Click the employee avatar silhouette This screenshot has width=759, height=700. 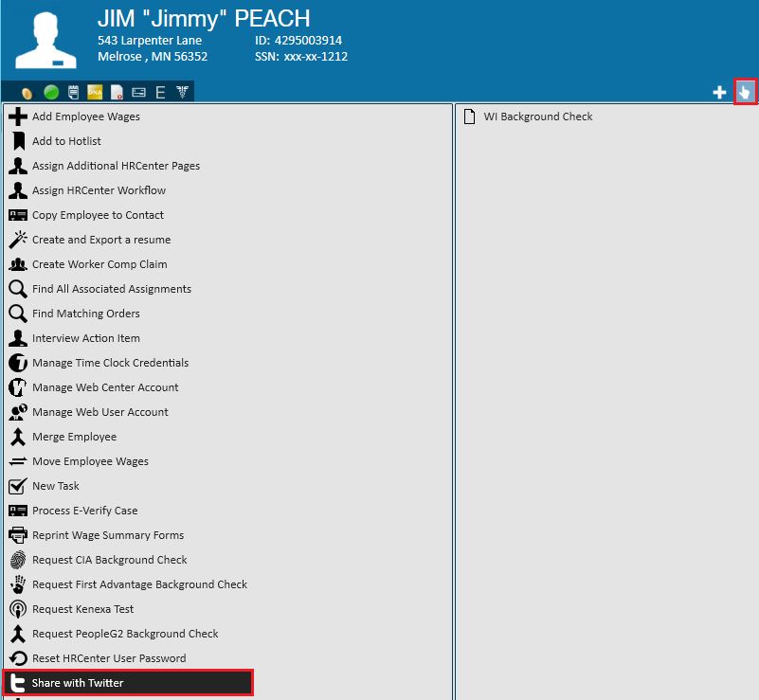(45, 40)
